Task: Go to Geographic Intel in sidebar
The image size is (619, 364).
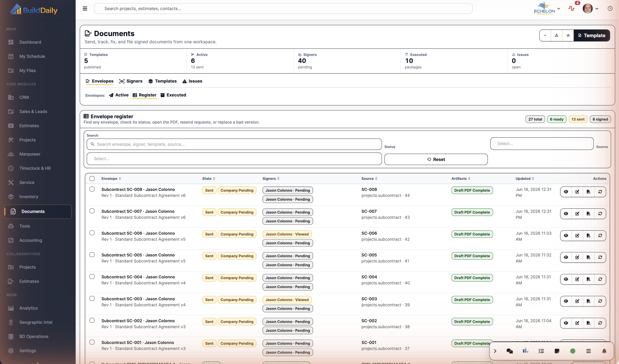Action: click(38, 322)
